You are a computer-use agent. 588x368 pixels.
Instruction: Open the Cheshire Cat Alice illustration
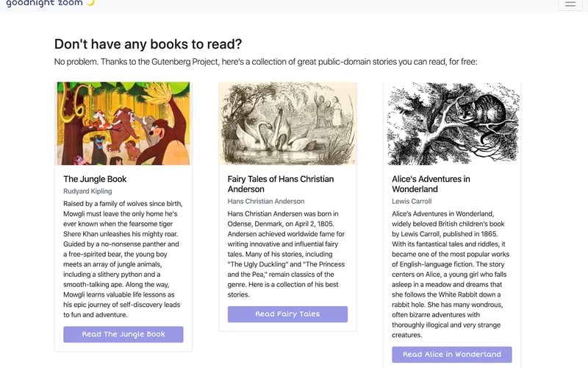click(x=452, y=123)
